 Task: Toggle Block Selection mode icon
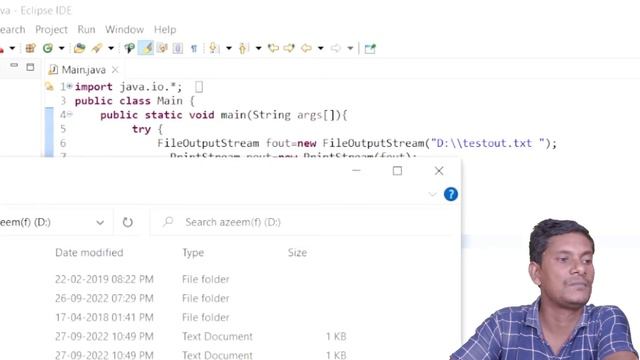tap(178, 48)
